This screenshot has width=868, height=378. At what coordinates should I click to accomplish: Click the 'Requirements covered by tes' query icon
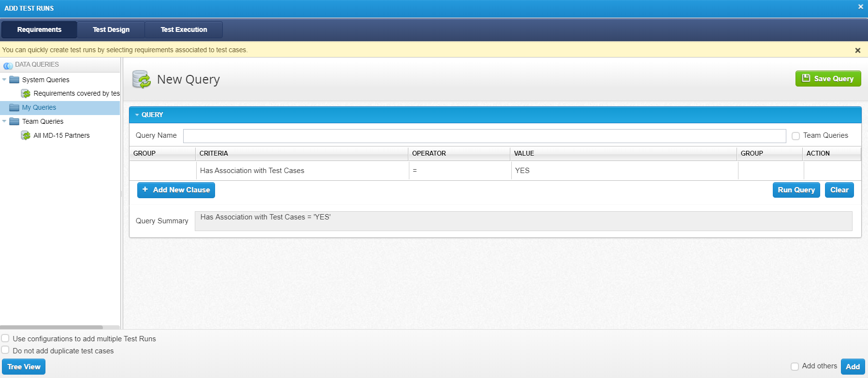[x=26, y=93]
